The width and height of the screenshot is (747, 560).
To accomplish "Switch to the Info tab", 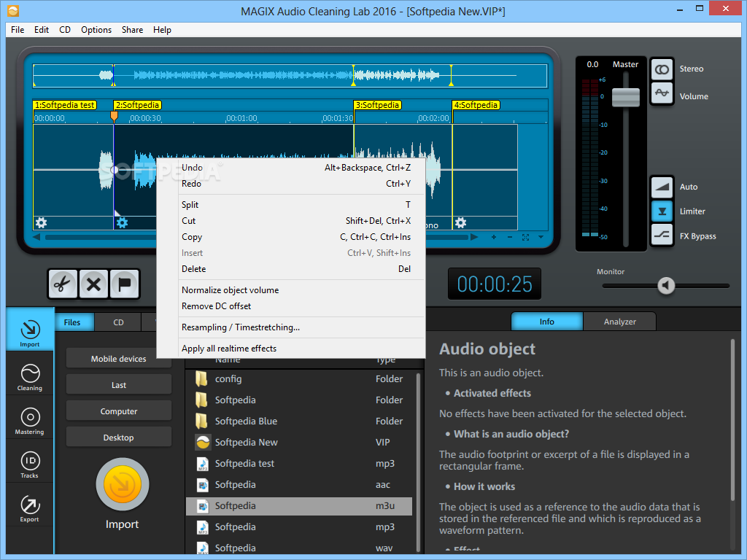I will click(547, 322).
